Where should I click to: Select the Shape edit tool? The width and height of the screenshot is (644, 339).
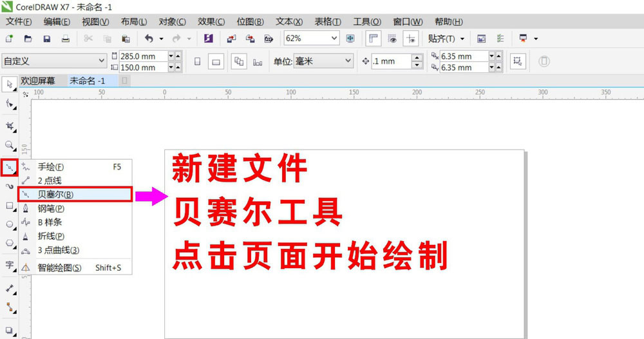pyautogui.click(x=10, y=104)
